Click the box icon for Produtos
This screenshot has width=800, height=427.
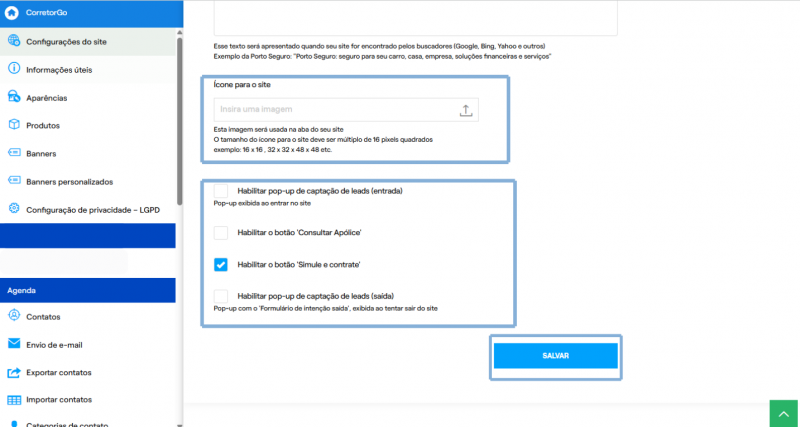14,125
